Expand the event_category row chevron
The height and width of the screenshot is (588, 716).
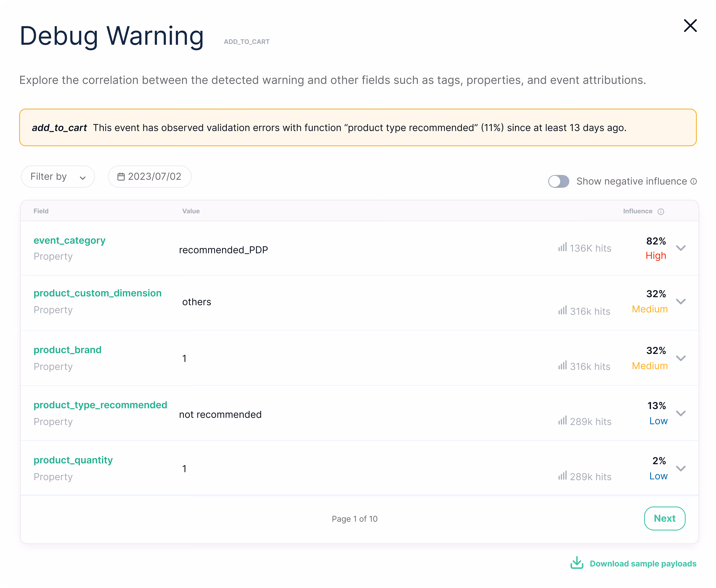(681, 248)
